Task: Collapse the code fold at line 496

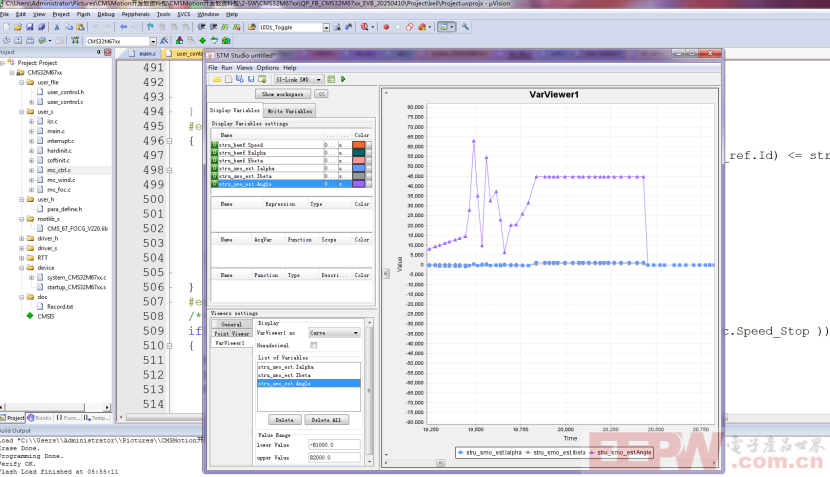Action: pos(169,141)
